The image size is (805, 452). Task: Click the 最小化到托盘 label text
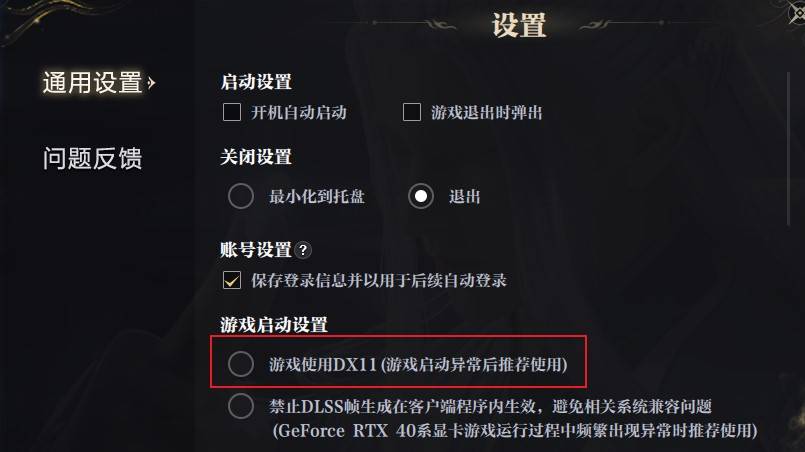click(x=317, y=196)
